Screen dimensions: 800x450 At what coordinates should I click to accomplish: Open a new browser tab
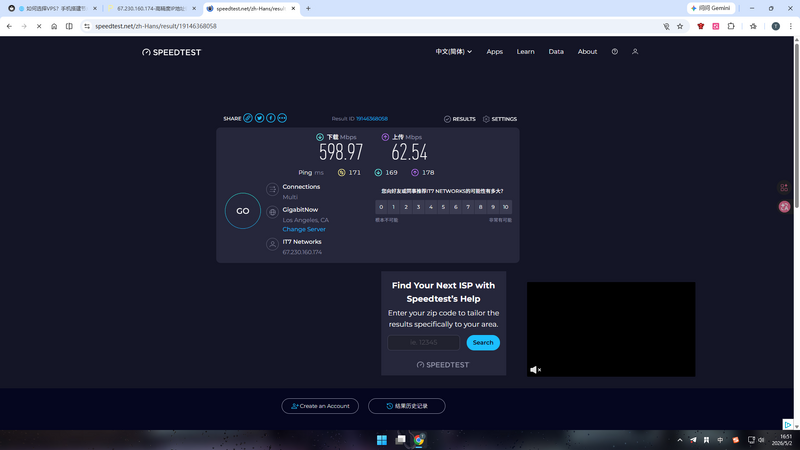pos(308,9)
